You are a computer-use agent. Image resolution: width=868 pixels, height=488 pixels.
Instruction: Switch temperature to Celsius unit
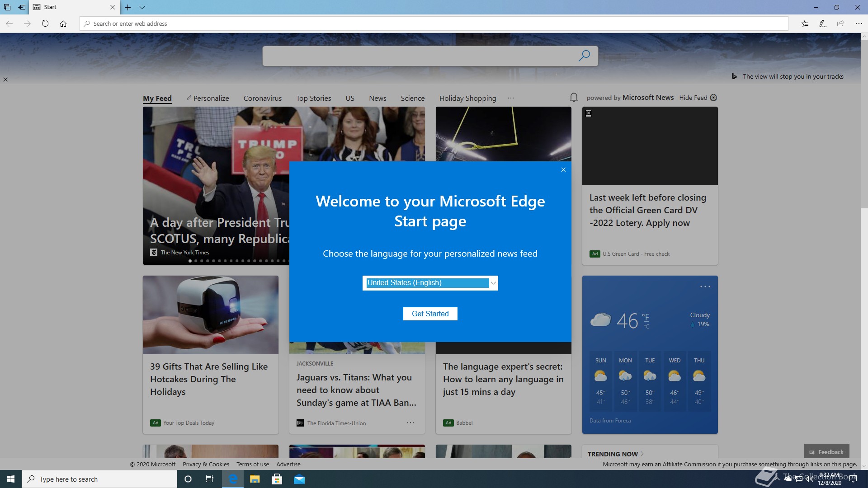tap(646, 326)
